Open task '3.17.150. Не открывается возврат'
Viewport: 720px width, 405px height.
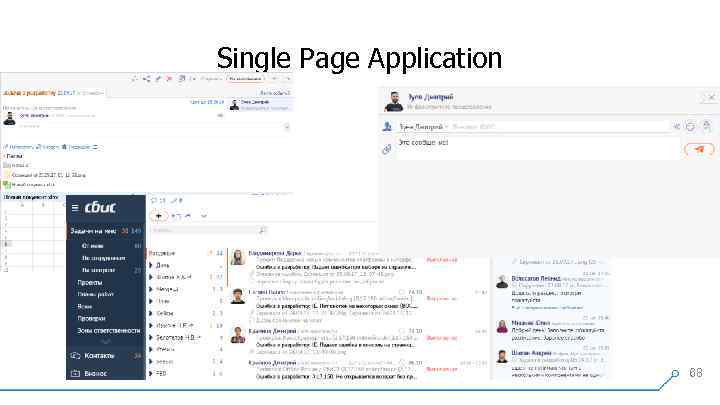pyautogui.click(x=336, y=377)
